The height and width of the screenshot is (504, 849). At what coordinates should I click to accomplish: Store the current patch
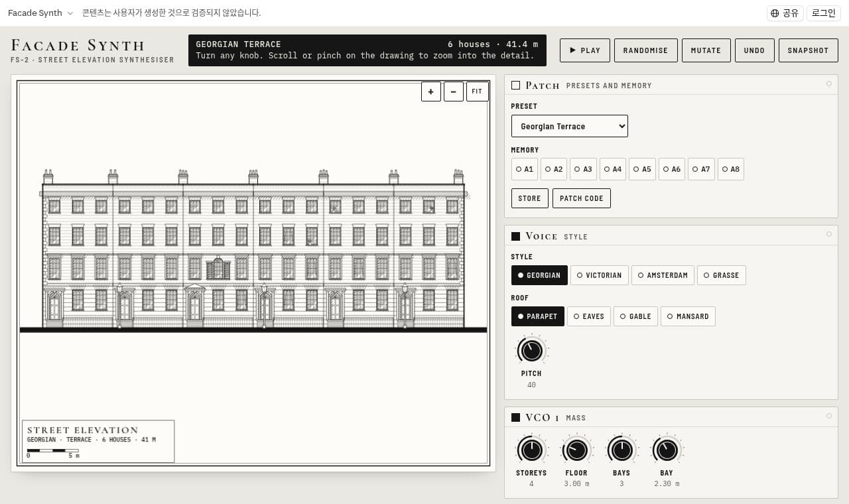(x=530, y=198)
